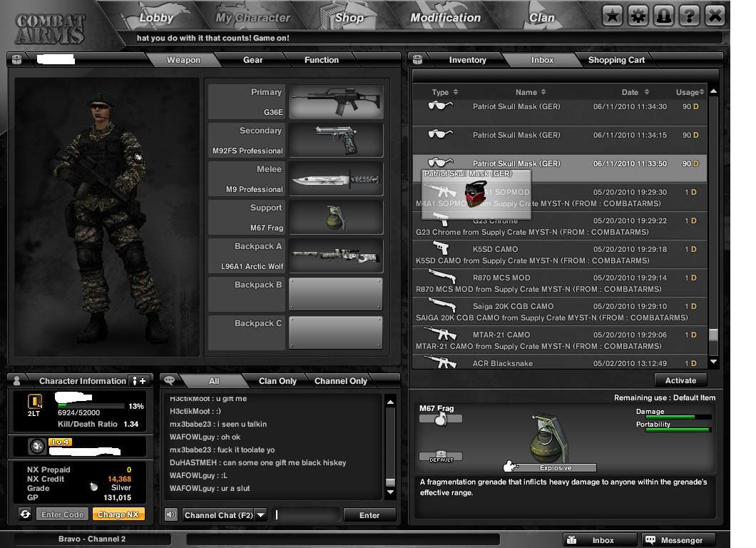Click the chat message input field
The height and width of the screenshot is (548, 756).
(x=306, y=515)
